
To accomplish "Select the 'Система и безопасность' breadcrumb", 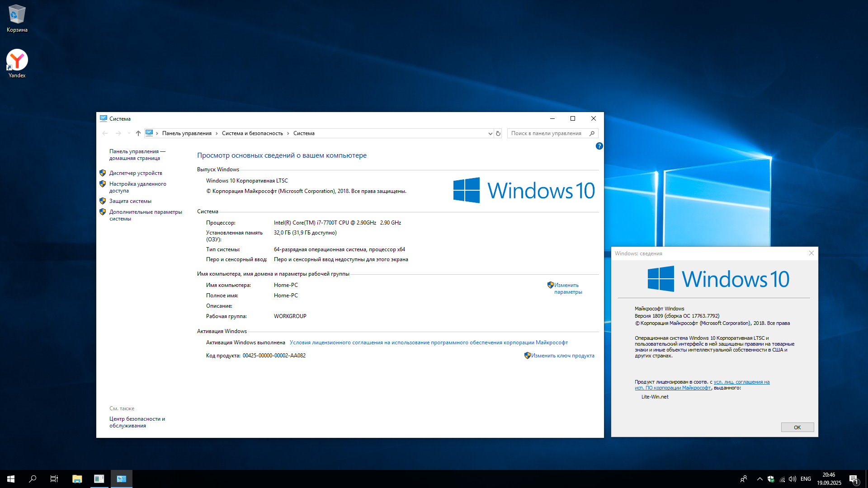I will [252, 133].
